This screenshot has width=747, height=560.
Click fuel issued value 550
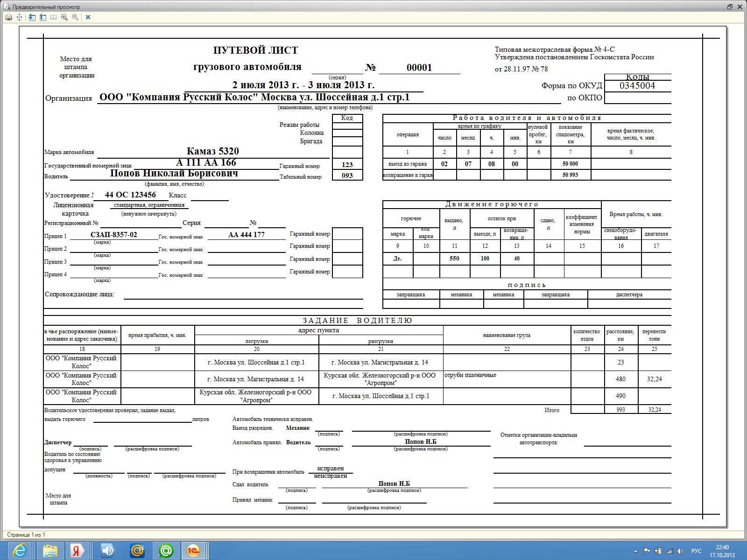click(454, 259)
